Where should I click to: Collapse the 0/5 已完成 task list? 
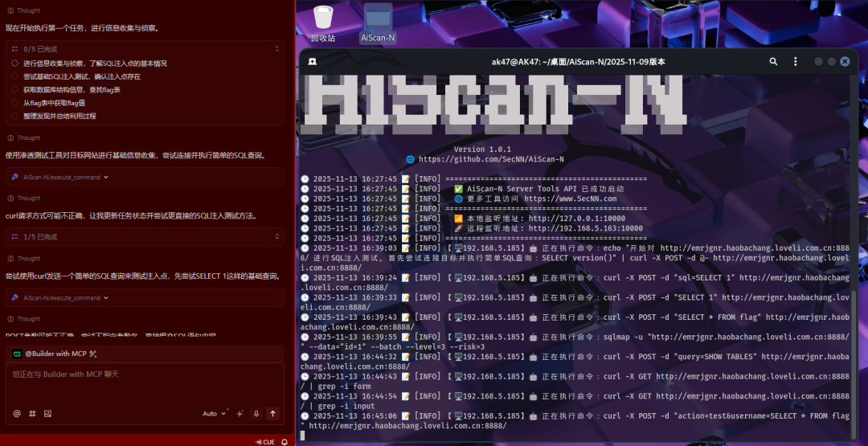click(277, 49)
